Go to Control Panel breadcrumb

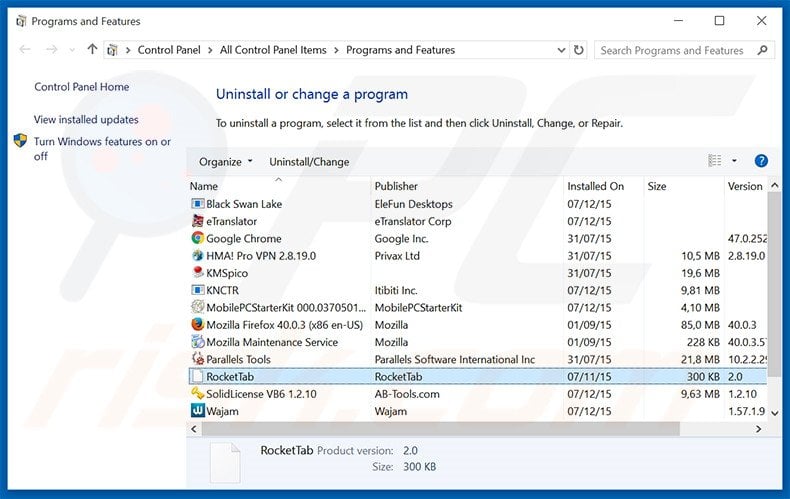coord(169,50)
